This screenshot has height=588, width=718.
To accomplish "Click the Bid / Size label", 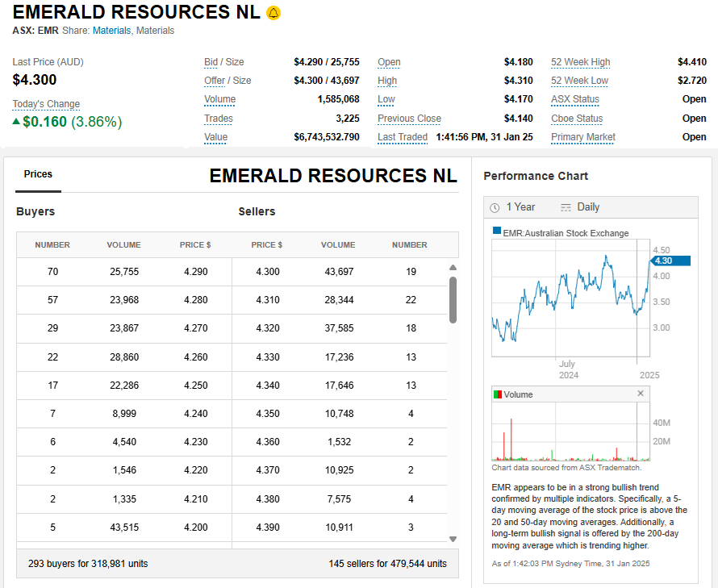I will 224,62.
